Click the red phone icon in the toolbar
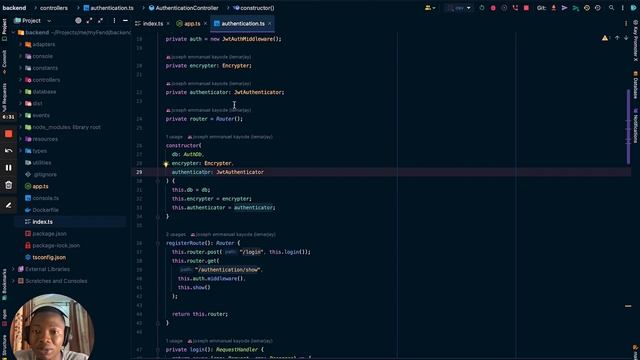Screen dimensions: 640x360 (515, 8)
